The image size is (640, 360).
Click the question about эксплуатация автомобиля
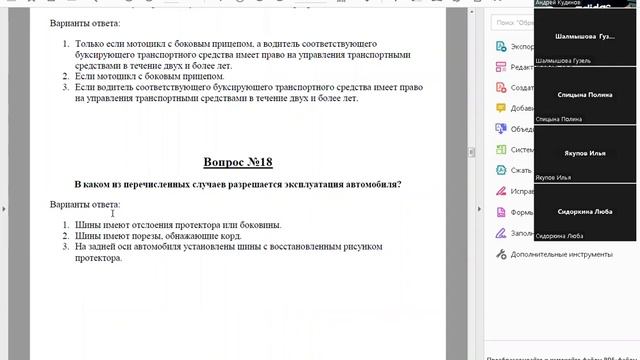[238, 184]
